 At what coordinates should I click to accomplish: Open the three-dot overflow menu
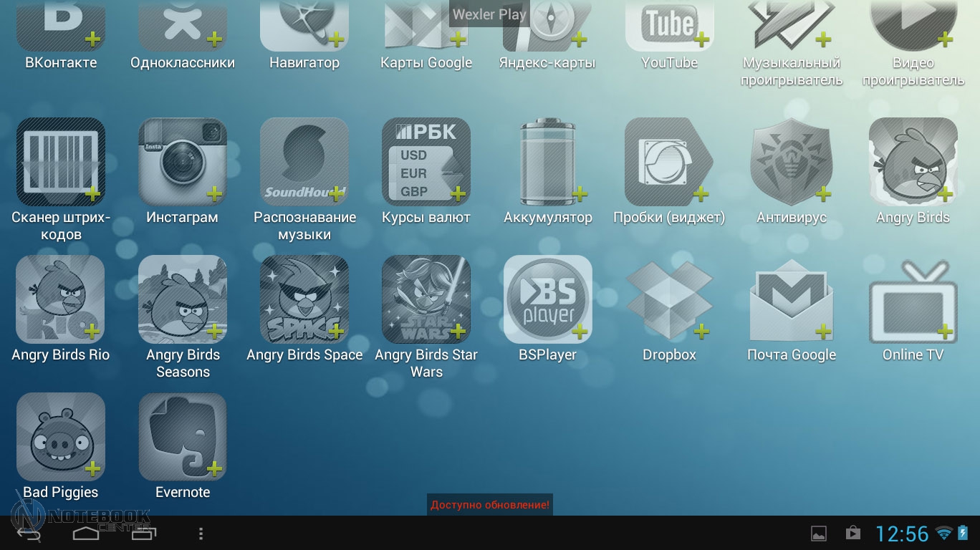click(x=201, y=534)
